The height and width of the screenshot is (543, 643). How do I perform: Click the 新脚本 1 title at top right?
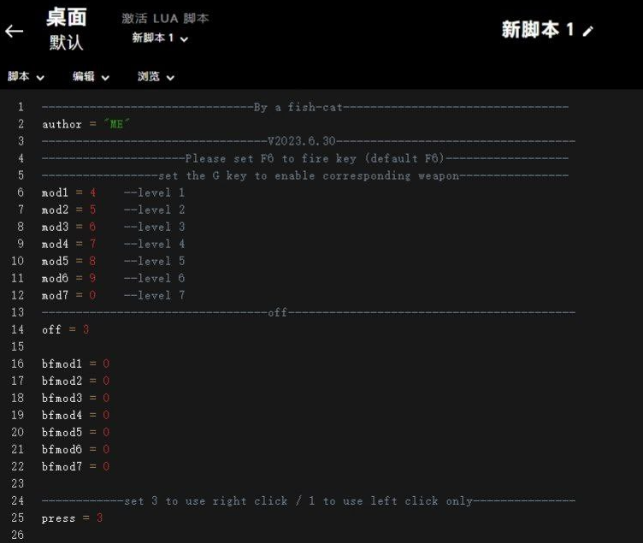click(x=538, y=30)
